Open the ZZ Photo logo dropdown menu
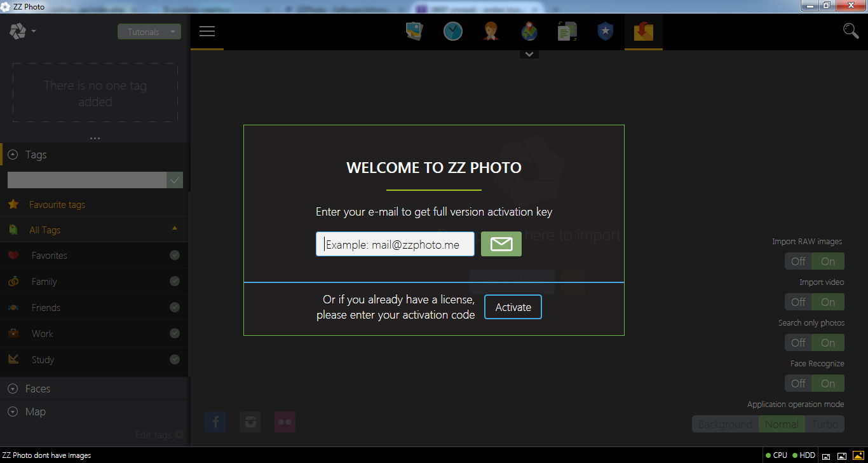The width and height of the screenshot is (868, 463). pos(23,31)
